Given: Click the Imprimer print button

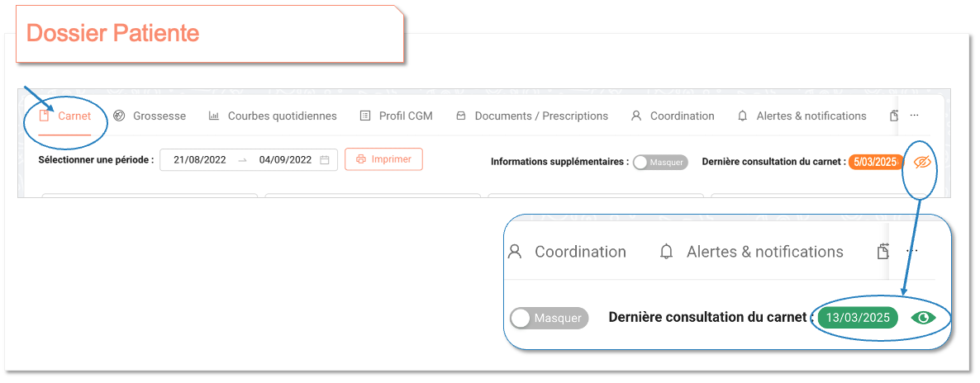Looking at the screenshot, I should 383,159.
